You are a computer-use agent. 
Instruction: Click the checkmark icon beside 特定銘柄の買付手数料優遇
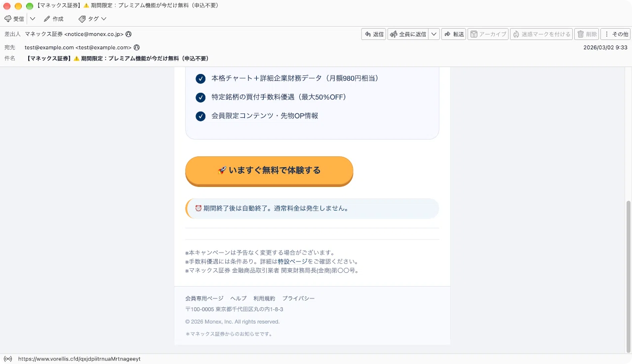200,97
